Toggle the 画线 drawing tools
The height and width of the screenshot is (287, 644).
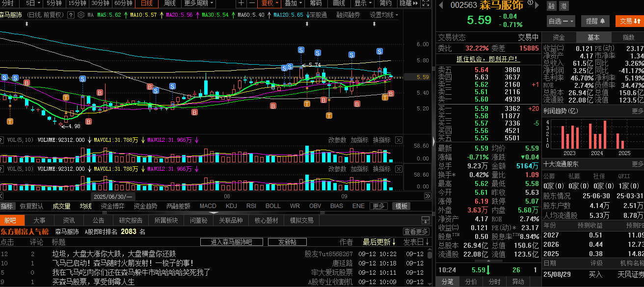click(339, 3)
